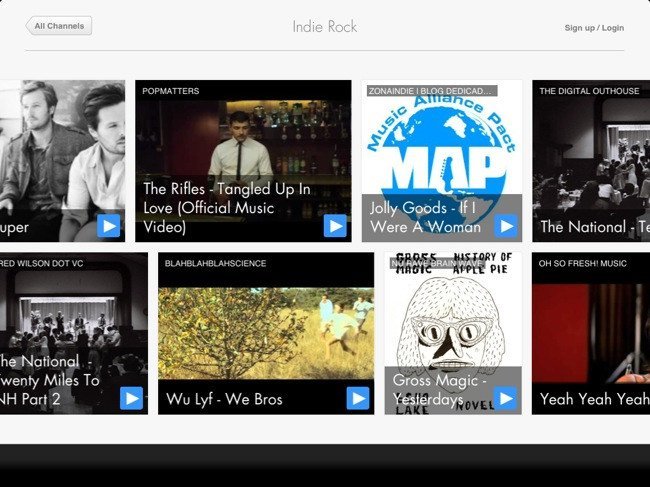The image size is (650, 487).
Task: Click the title 'Wu Lyf - We Bros'
Action: click(x=224, y=399)
